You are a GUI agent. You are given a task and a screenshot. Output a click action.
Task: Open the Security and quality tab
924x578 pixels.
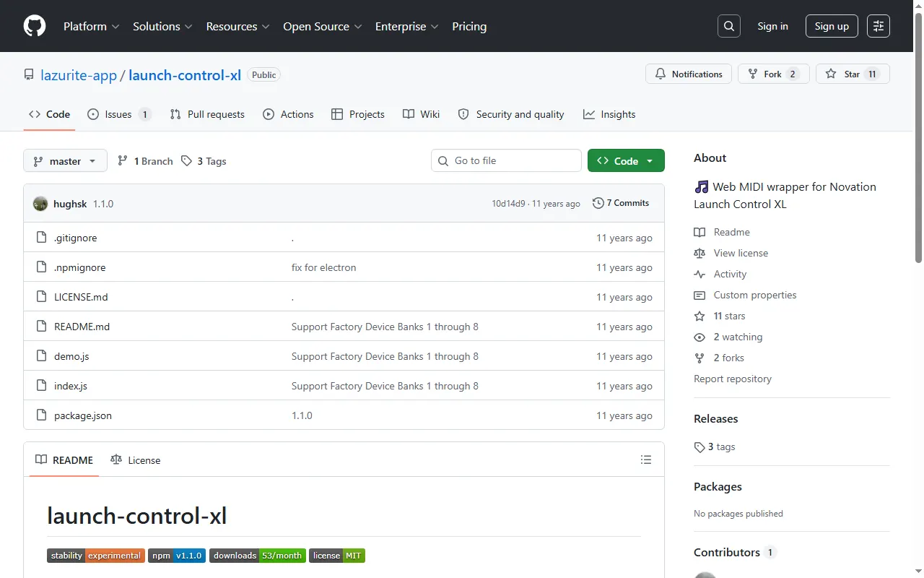pyautogui.click(x=511, y=114)
